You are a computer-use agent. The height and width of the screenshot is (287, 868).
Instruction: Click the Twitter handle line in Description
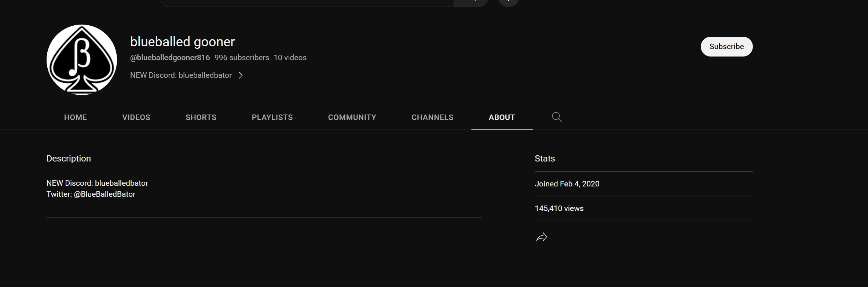pyautogui.click(x=91, y=194)
